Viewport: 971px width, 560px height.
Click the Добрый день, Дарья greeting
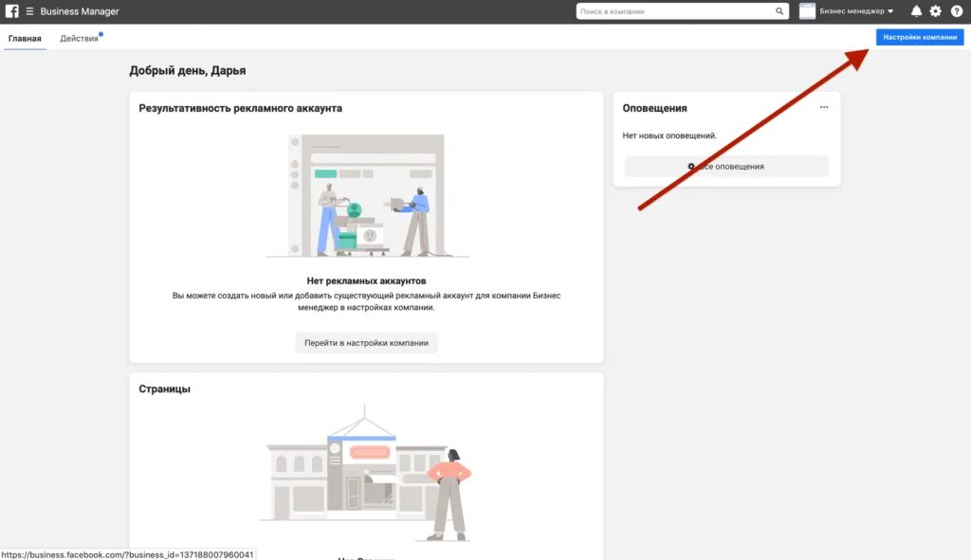tap(188, 70)
